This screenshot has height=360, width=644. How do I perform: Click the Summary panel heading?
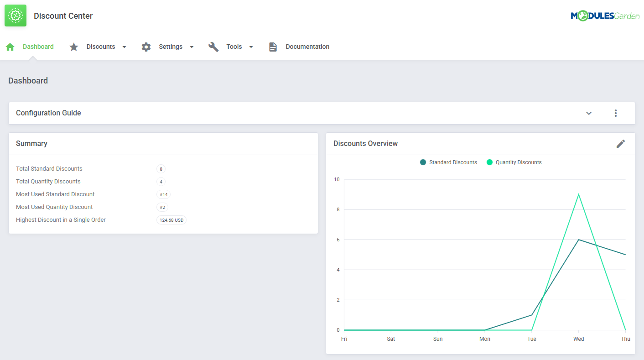31,144
